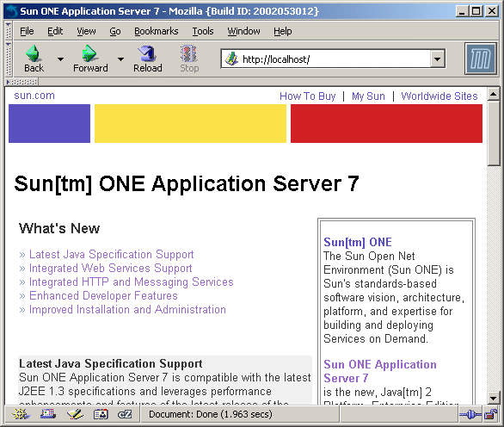504x427 pixels.
Task: Open Back history dropdown arrow
Action: tap(60, 59)
